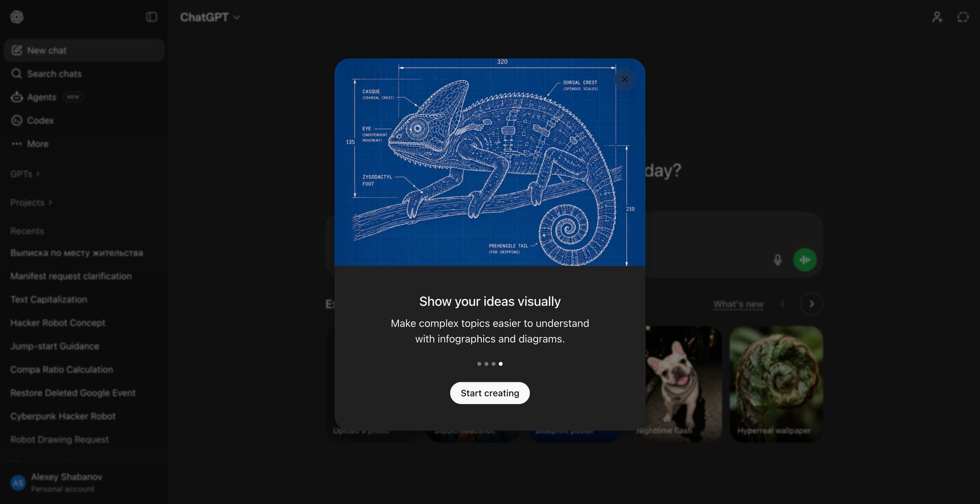Click the Start creating button
The image size is (980, 504).
tap(490, 393)
